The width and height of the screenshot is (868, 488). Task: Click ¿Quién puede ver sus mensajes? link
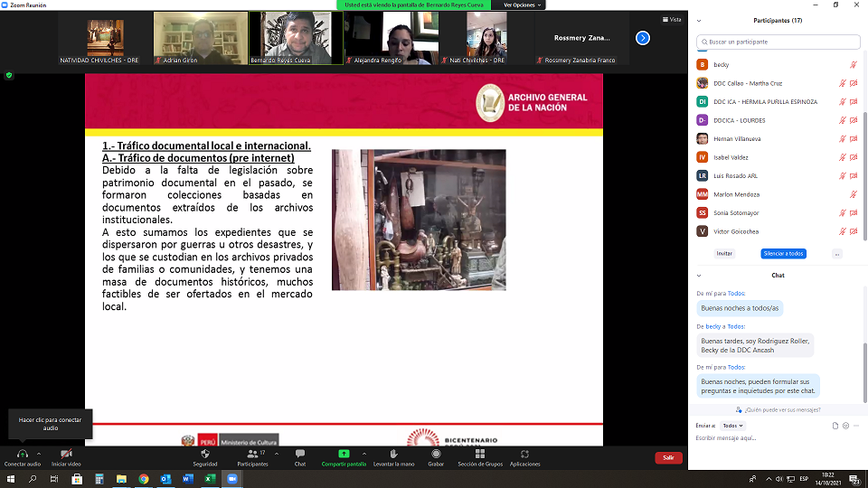(782, 410)
